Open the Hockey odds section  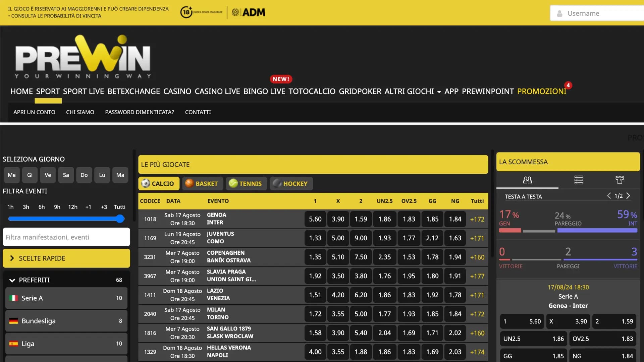tap(291, 183)
